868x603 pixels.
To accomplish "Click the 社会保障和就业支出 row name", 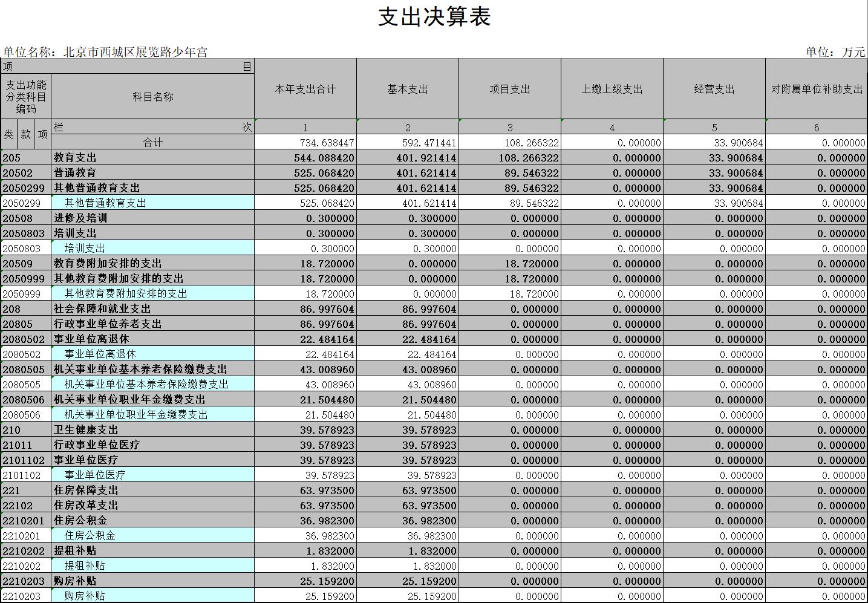I will pyautogui.click(x=153, y=309).
